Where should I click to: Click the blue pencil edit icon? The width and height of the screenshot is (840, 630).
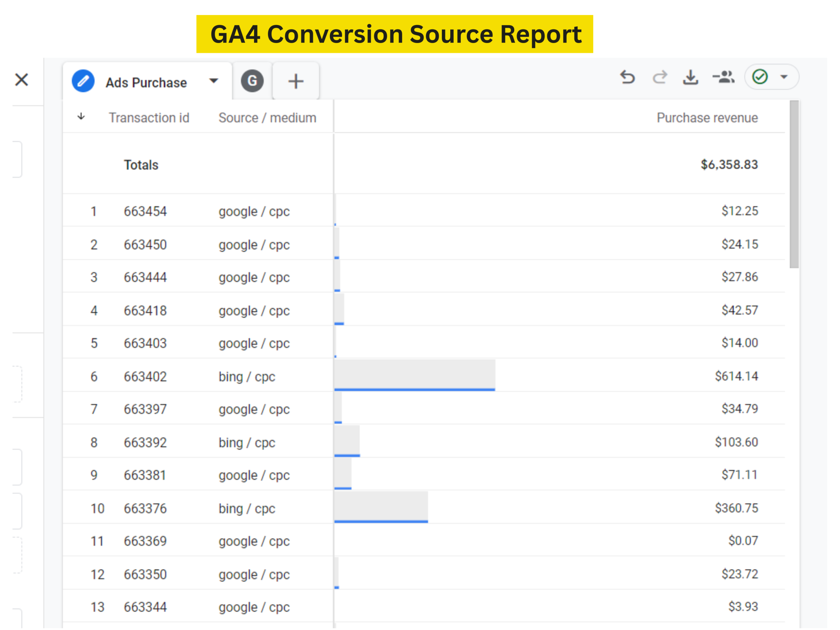pyautogui.click(x=83, y=81)
